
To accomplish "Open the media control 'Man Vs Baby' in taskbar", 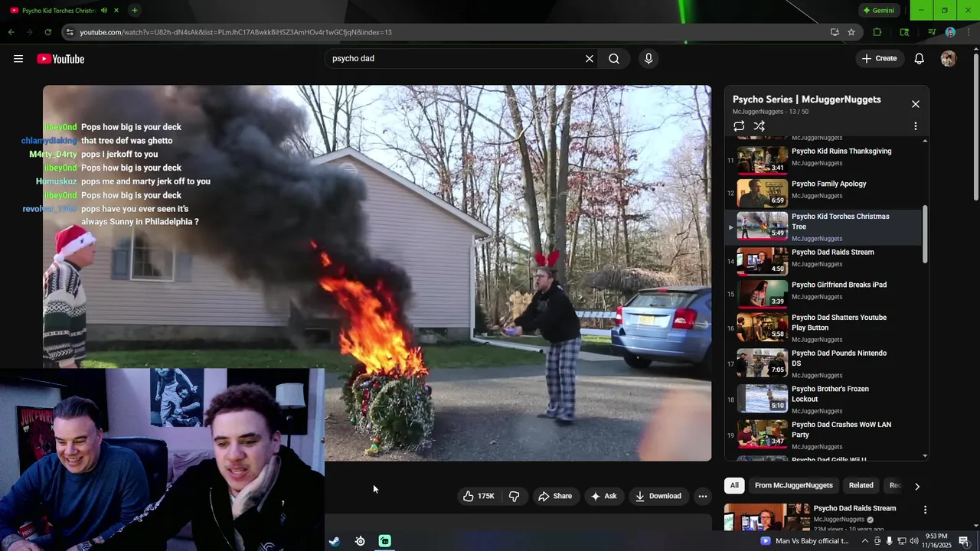I will click(804, 541).
